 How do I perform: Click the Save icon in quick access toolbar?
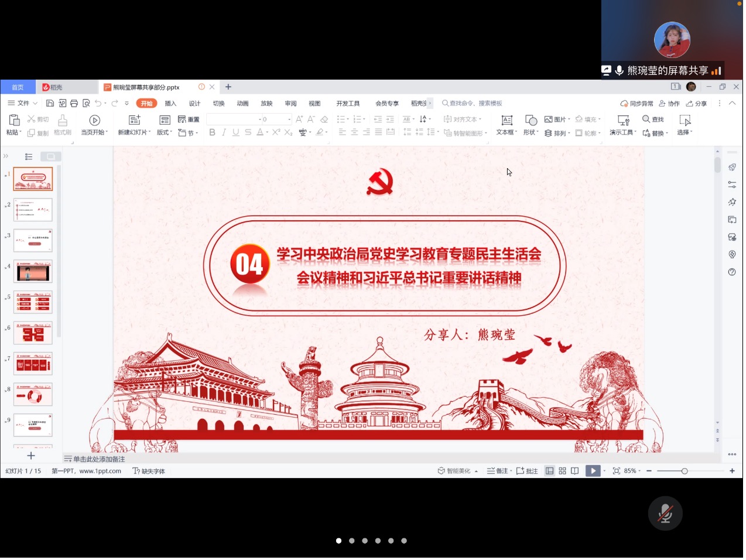coord(50,104)
